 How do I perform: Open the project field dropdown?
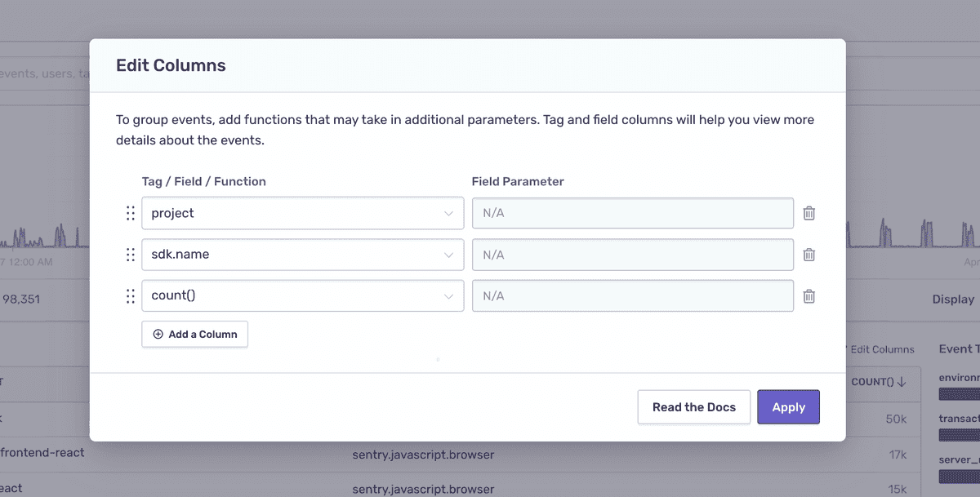click(x=302, y=213)
